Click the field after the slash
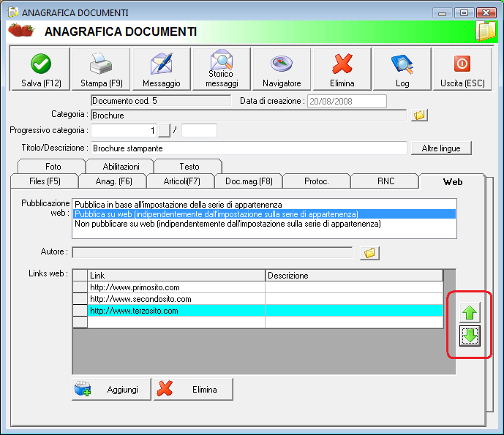This screenshot has height=435, width=504. [199, 130]
